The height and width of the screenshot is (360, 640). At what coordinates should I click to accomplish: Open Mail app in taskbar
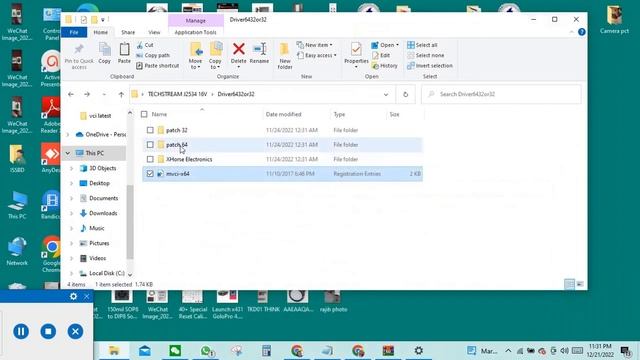click(144, 351)
